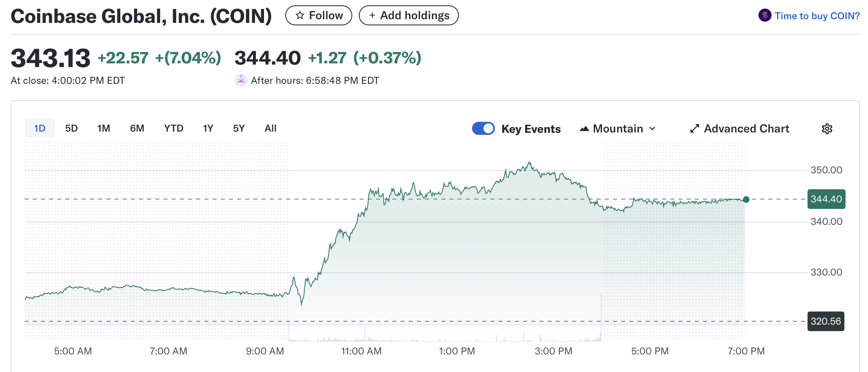Expand the Mountain chart type dropdown chevron

point(652,129)
